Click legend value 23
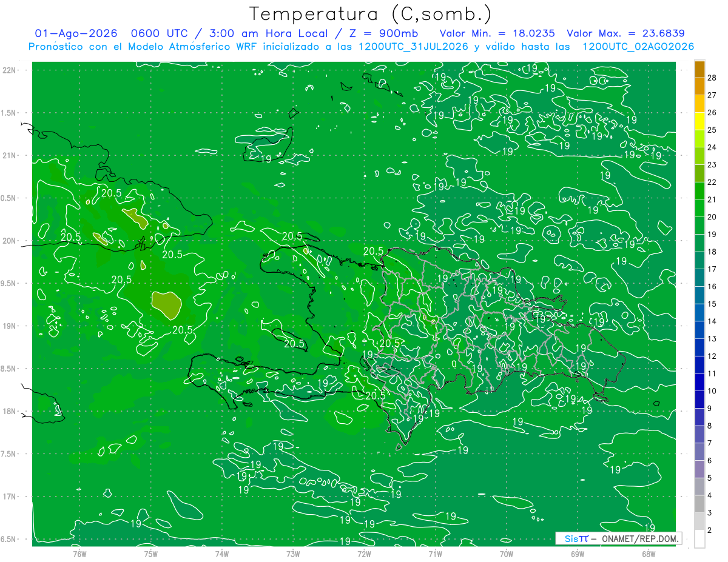Screen dimensions: 728x562 pyautogui.click(x=712, y=165)
